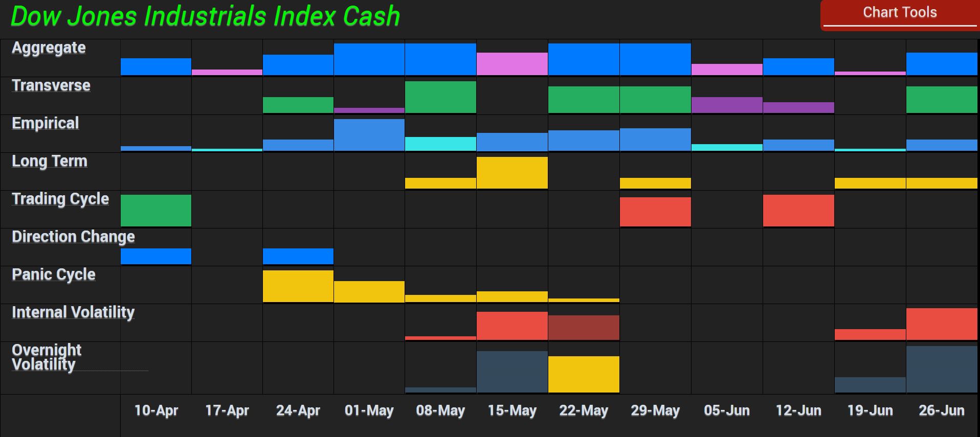
Task: Click the Overnight Volatility label
Action: pos(47,357)
